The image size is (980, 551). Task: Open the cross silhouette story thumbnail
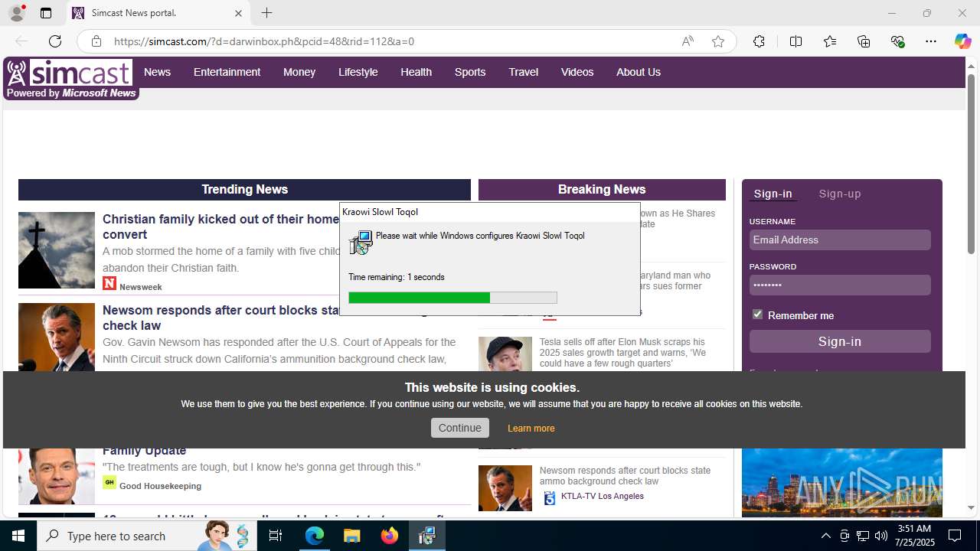click(57, 250)
